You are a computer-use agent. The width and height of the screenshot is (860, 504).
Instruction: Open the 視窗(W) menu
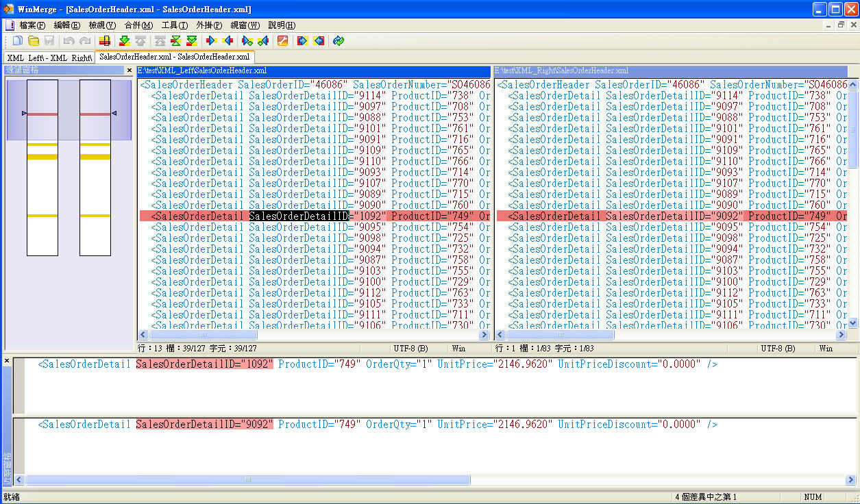[x=245, y=25]
